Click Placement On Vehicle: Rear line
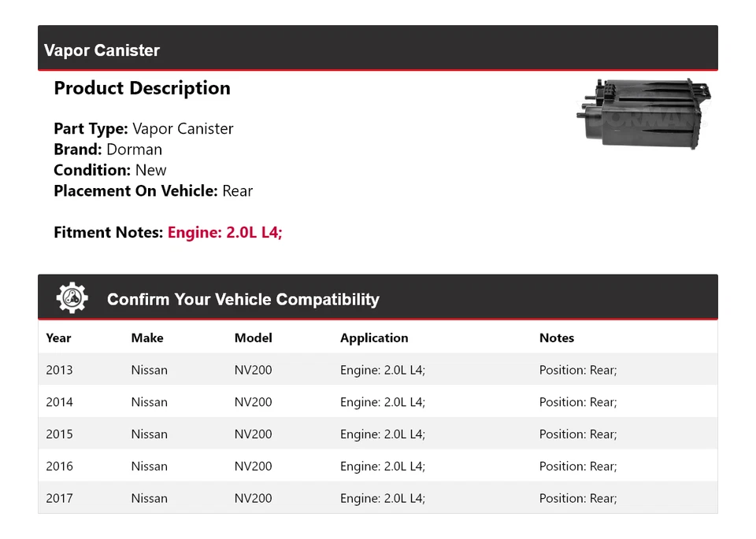This screenshot has height=539, width=756. click(x=154, y=190)
